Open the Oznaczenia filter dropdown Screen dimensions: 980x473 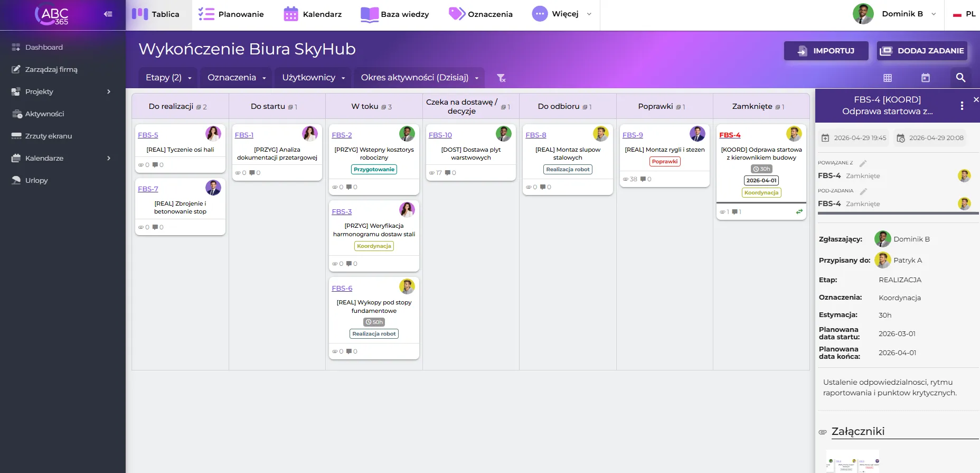(x=236, y=78)
